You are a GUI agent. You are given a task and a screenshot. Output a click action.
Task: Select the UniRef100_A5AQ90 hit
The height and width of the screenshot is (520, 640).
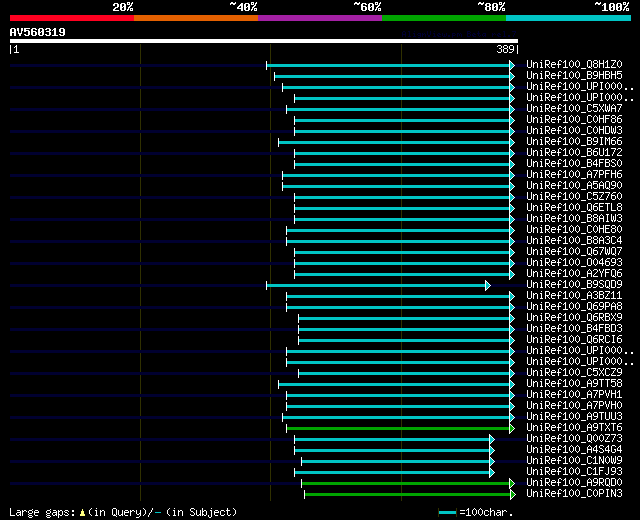click(574, 186)
